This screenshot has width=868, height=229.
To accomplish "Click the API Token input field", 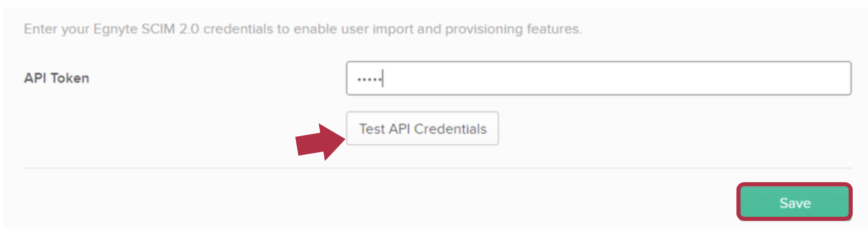I will pyautogui.click(x=598, y=78).
